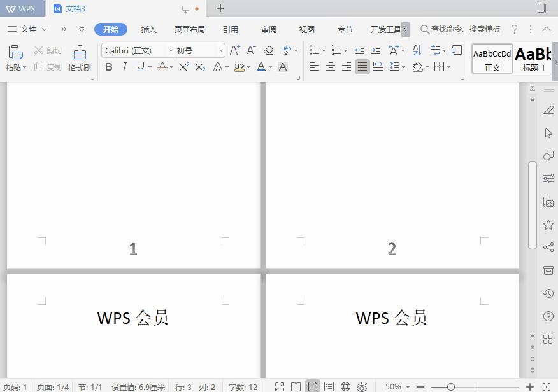Toggle subscript X₂ formatting
The image size is (558, 392).
tap(201, 67)
